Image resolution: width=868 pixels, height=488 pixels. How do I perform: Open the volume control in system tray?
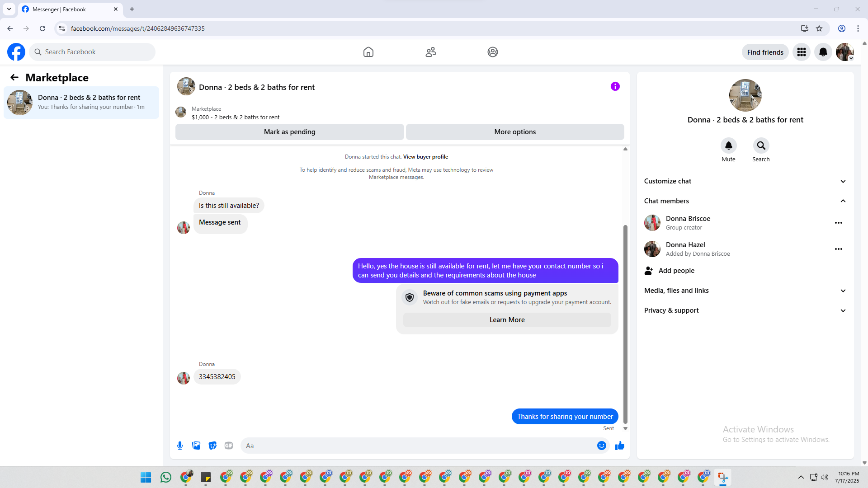tap(825, 477)
